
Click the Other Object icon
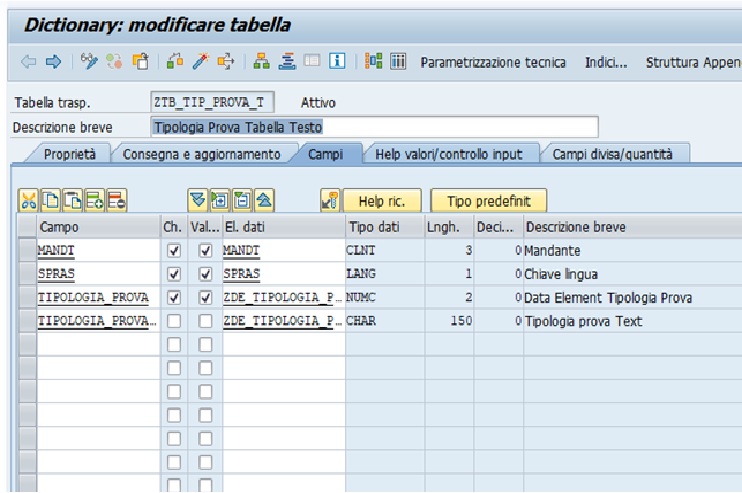(141, 62)
